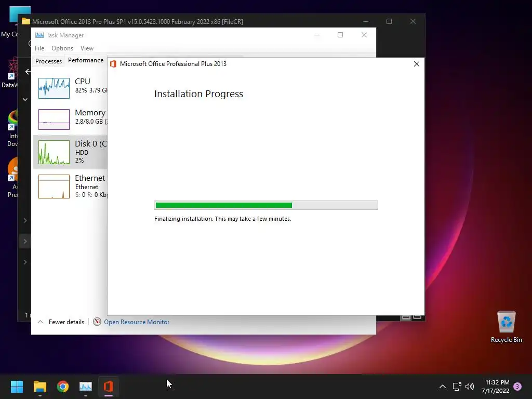532x399 pixels.
Task: Switch File Explorer to large icons view
Action: (417, 317)
